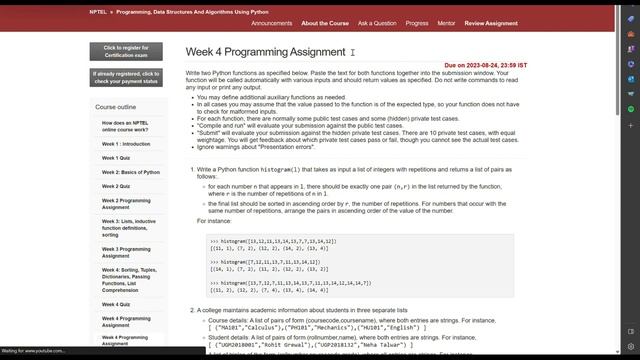640x360 pixels.
Task: Click the plus icon to customize sidebar
Action: [631, 125]
